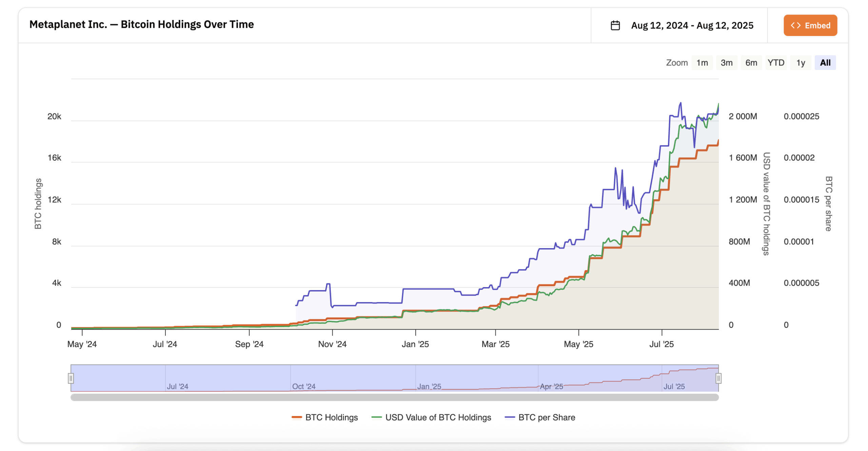Select the 1y zoom range

(801, 63)
